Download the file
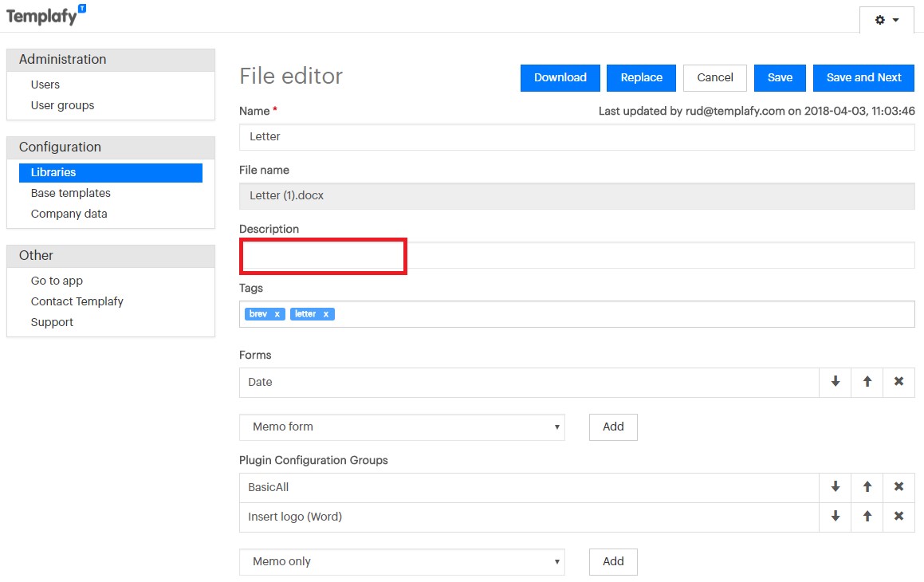This screenshot has width=924, height=582. pyautogui.click(x=560, y=78)
